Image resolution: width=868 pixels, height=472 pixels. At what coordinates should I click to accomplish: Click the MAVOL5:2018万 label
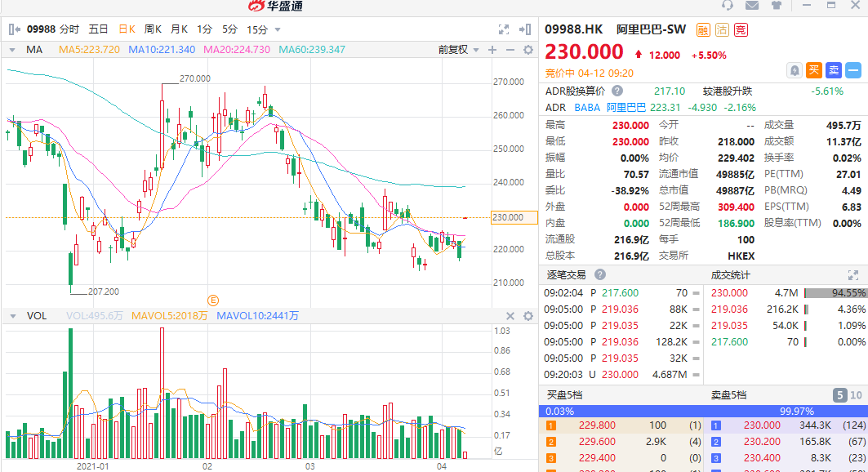(x=169, y=316)
